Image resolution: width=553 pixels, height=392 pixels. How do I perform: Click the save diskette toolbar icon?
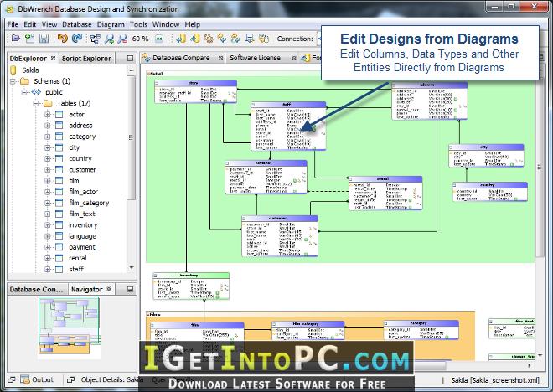click(44, 38)
